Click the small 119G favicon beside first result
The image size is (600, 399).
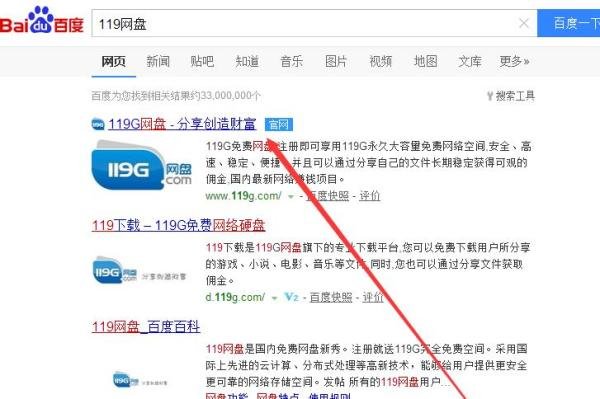point(98,124)
